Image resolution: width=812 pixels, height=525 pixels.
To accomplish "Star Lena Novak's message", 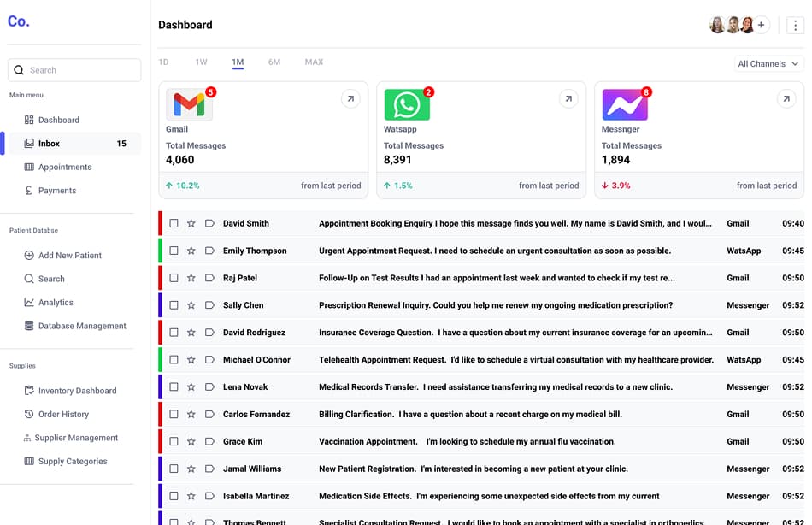I will [x=190, y=386].
